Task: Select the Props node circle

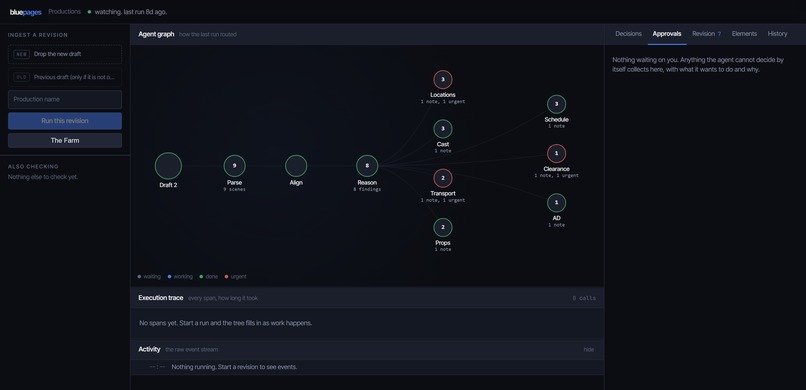Action: [443, 228]
